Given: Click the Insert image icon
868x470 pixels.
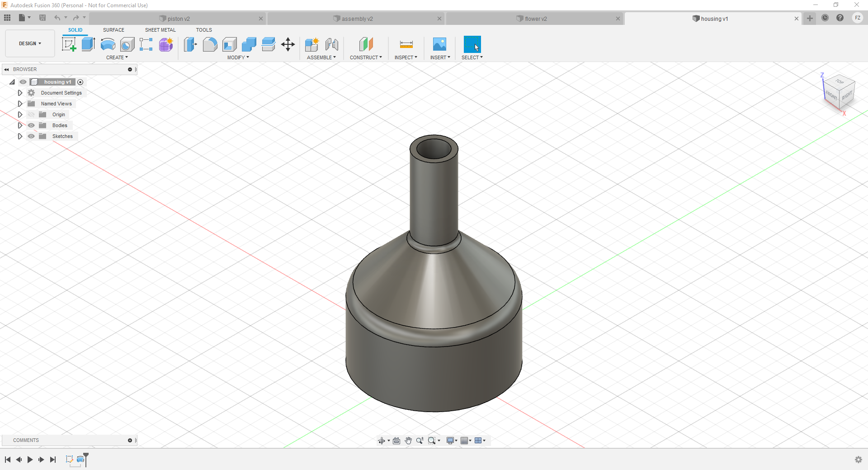Looking at the screenshot, I should (439, 44).
